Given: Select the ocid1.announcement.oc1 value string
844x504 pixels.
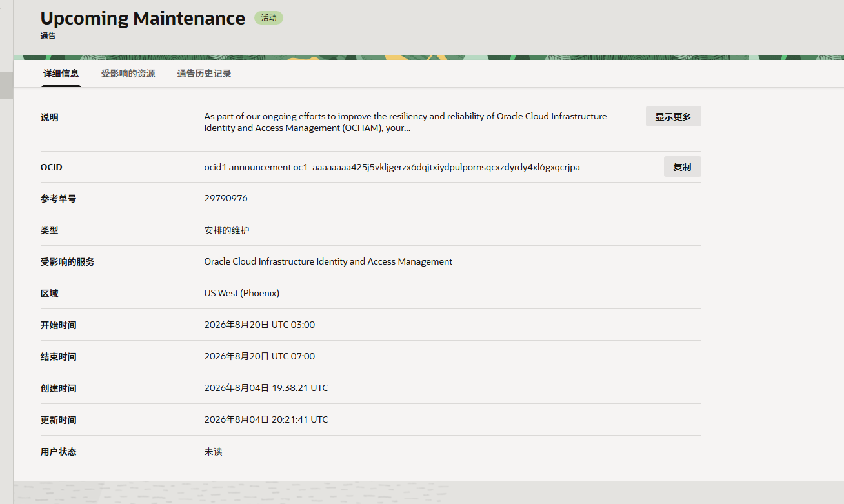Looking at the screenshot, I should pos(392,167).
